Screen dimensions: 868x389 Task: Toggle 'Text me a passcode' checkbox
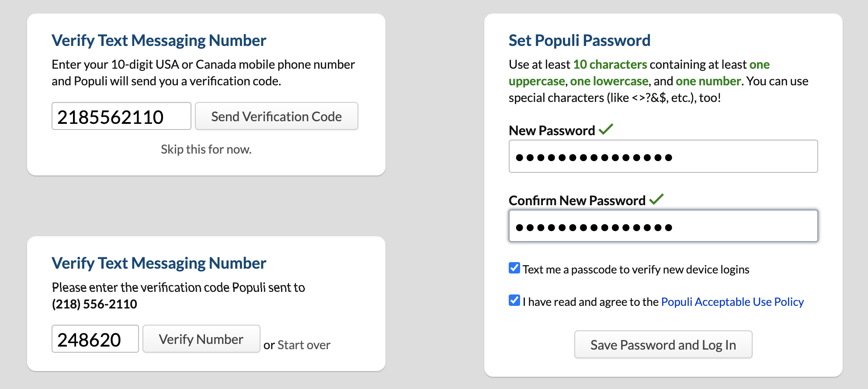pos(514,268)
